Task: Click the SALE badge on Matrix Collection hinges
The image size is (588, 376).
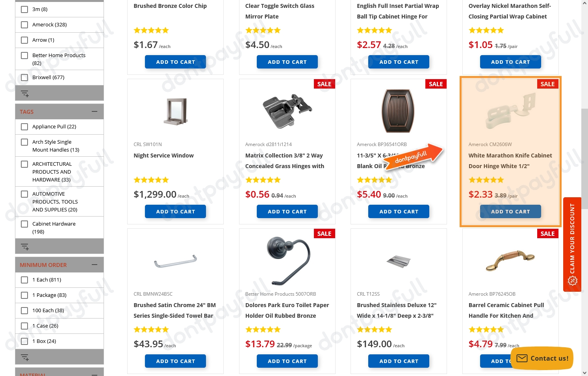Action: click(x=324, y=84)
